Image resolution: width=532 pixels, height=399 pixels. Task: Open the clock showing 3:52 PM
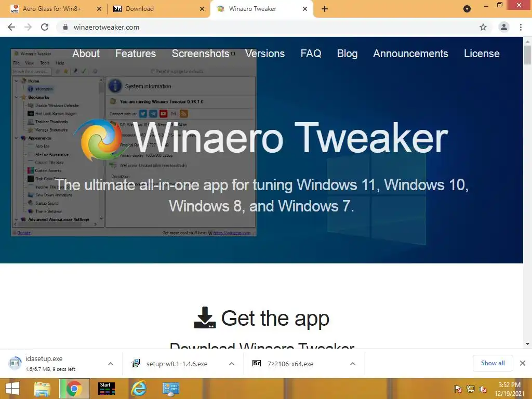tap(510, 389)
